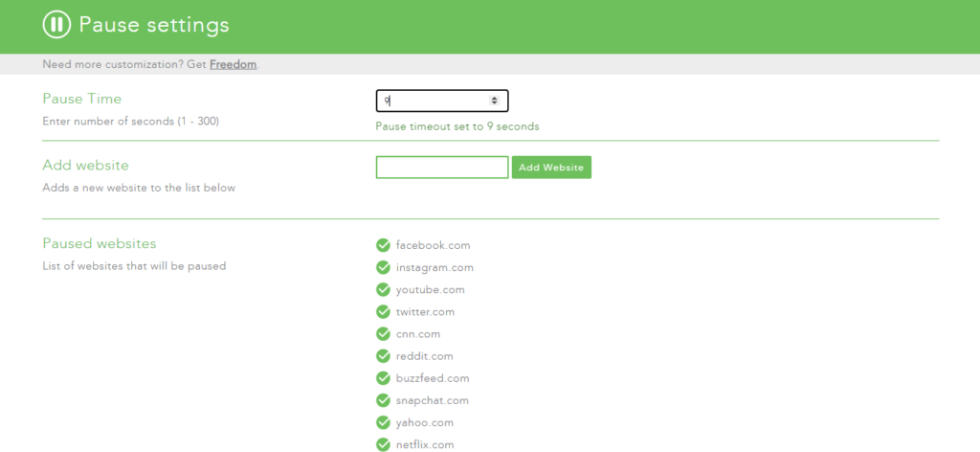Click the facebook.com text
The image size is (980, 452).
point(434,245)
